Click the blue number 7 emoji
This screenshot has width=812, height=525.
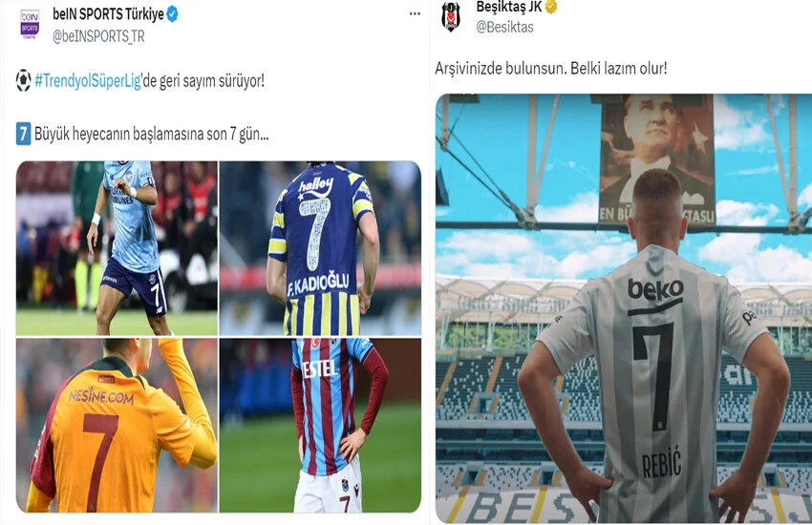pos(23,134)
